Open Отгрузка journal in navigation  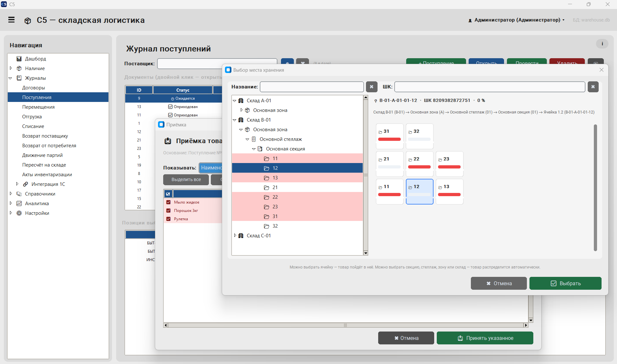point(32,117)
